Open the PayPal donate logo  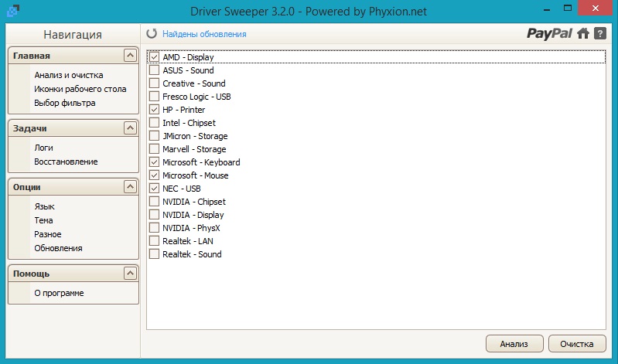tap(549, 33)
